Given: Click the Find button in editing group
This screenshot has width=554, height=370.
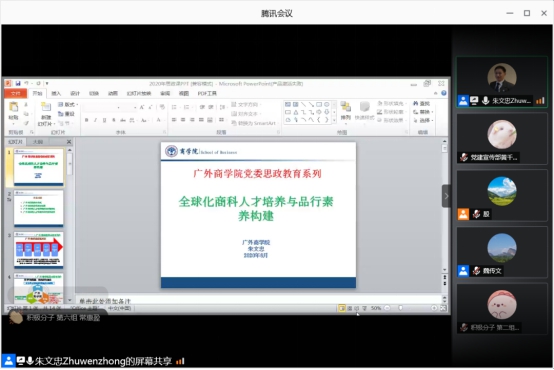Looking at the screenshot, I should tap(422, 104).
